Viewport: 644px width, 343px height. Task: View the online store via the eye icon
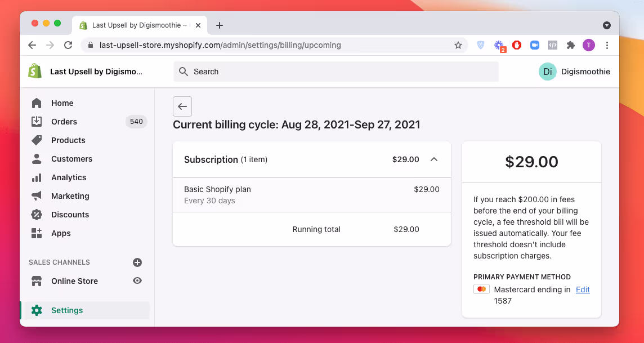137,280
